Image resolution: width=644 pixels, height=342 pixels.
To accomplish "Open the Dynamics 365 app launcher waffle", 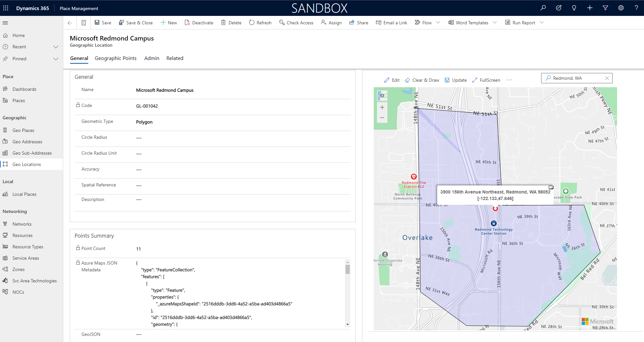I will [6, 8].
